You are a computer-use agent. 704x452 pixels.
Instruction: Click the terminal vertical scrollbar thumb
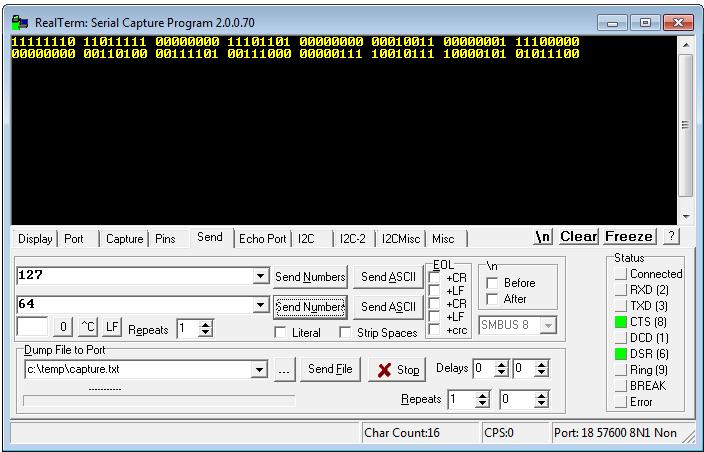click(686, 126)
